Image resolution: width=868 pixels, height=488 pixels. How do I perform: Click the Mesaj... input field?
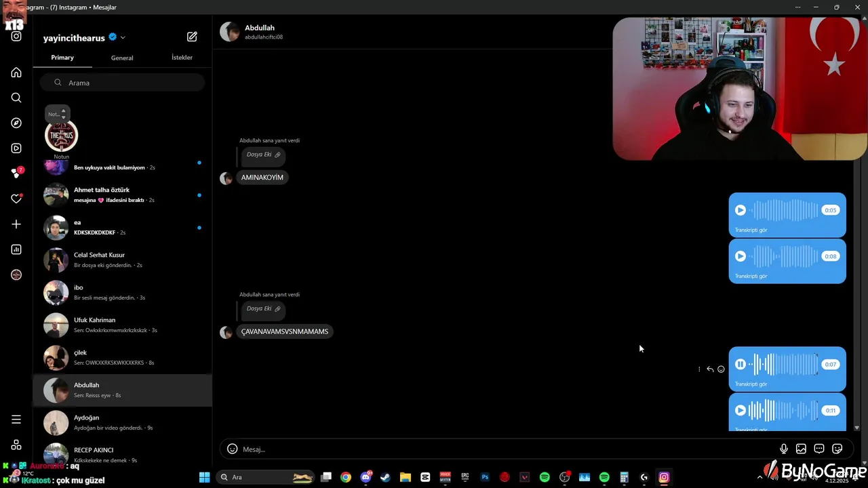507,449
